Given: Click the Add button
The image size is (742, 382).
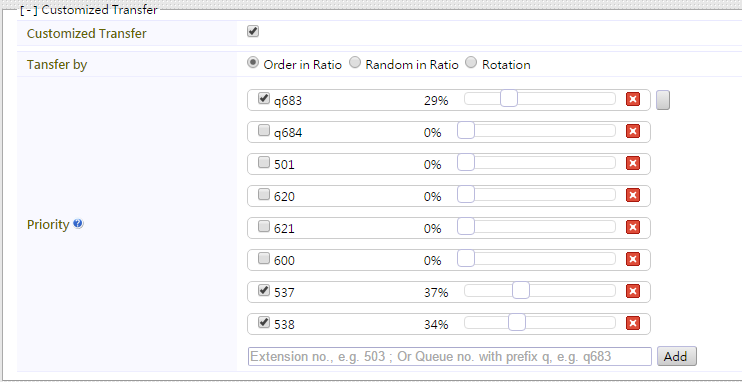Looking at the screenshot, I should tap(677, 356).
